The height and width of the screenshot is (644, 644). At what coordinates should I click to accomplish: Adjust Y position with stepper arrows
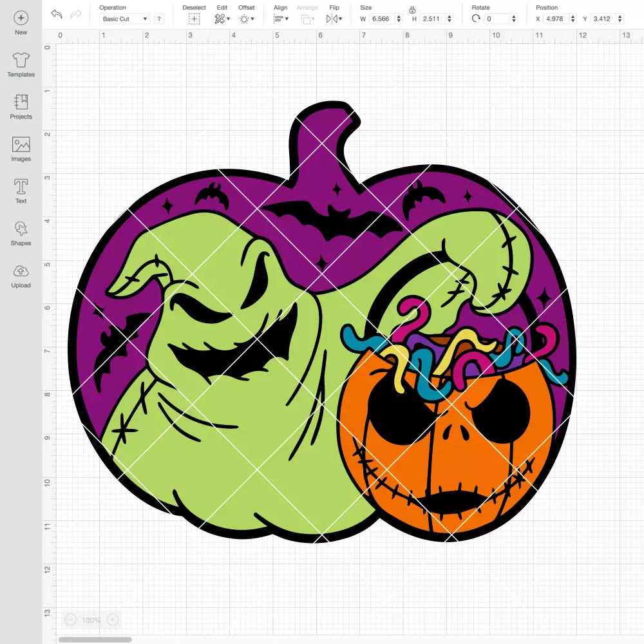pos(620,19)
